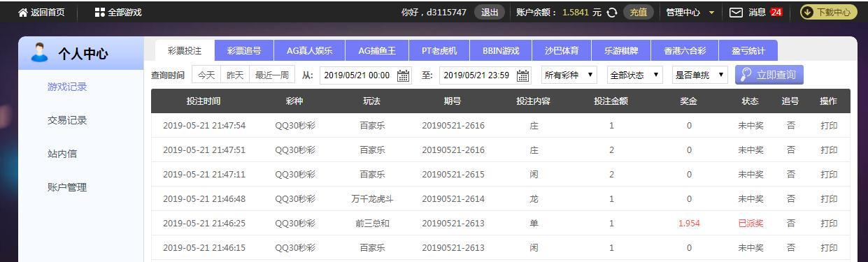Click period number 20190521-2614
868x262 pixels.
tap(453, 198)
